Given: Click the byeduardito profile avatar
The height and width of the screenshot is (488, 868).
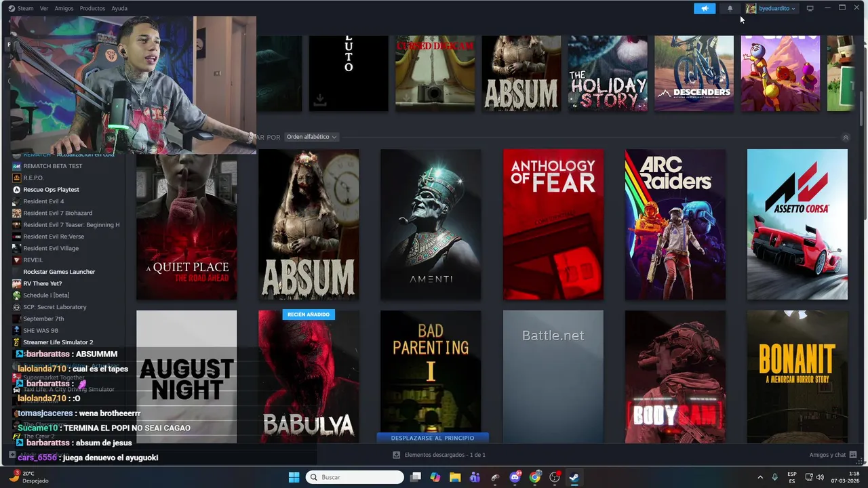Looking at the screenshot, I should (x=751, y=8).
